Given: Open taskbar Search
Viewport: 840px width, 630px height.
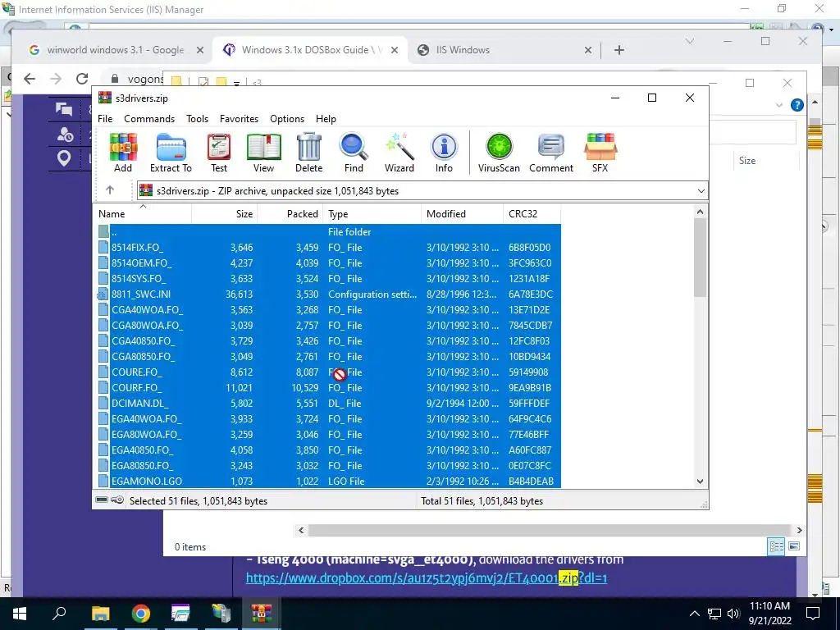Looking at the screenshot, I should [x=59, y=614].
